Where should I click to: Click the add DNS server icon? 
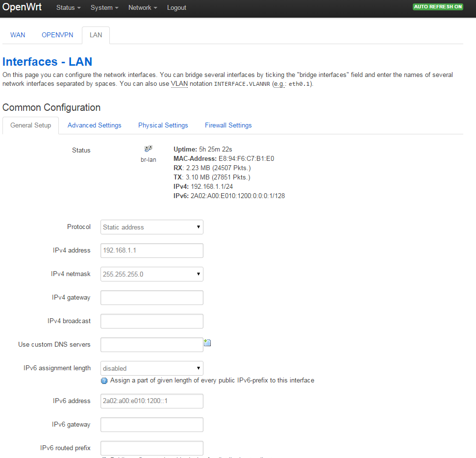tap(207, 343)
